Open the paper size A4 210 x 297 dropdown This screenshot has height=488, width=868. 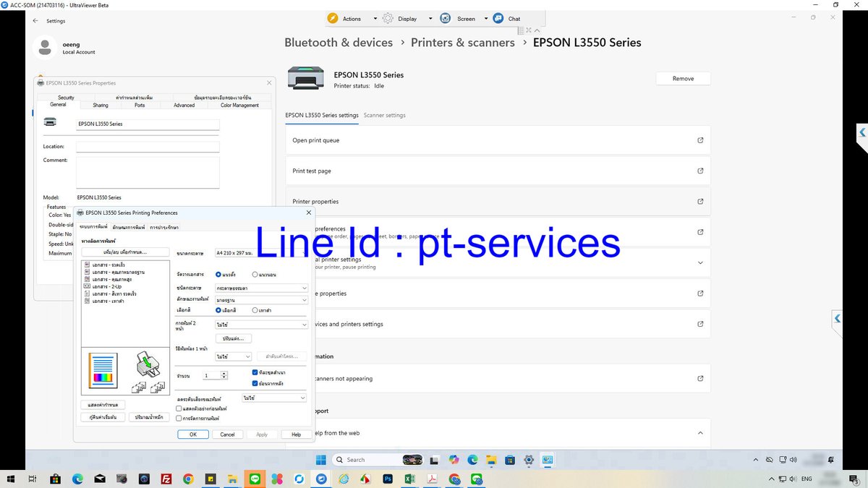pos(262,253)
